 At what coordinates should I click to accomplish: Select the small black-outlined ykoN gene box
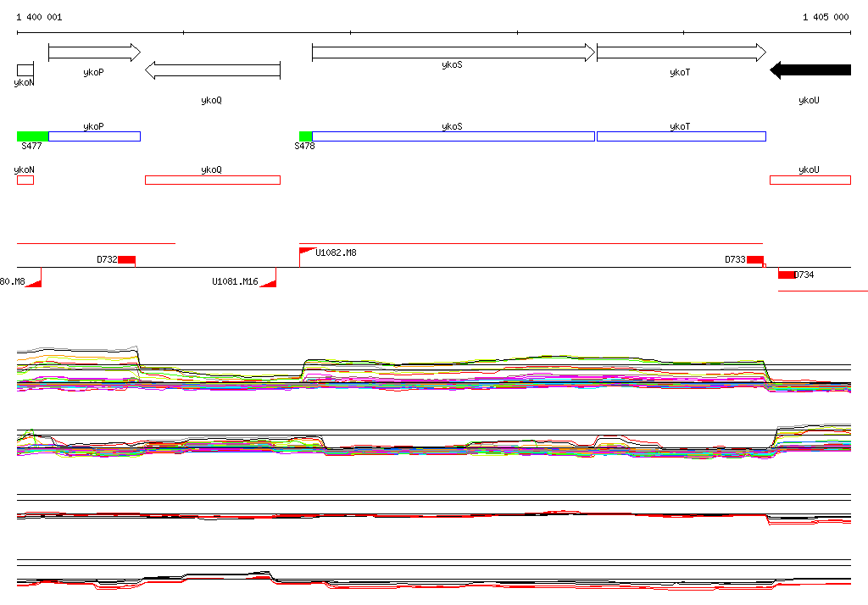pyautogui.click(x=25, y=70)
